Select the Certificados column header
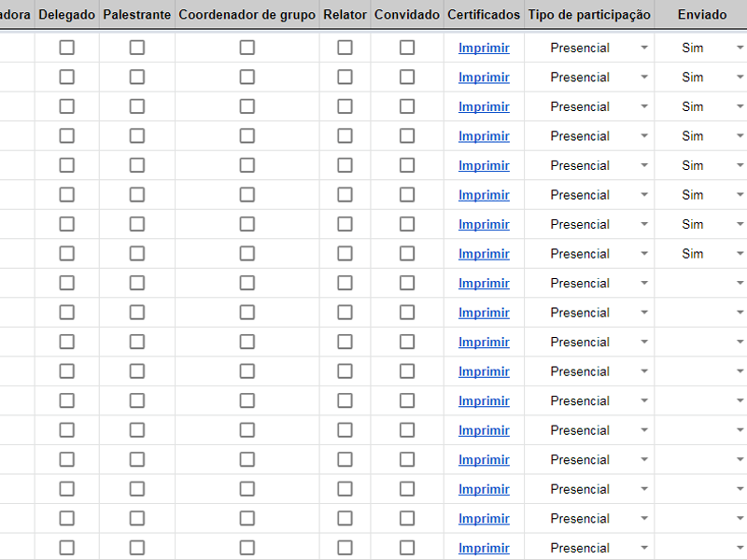The image size is (747, 560). [x=484, y=15]
